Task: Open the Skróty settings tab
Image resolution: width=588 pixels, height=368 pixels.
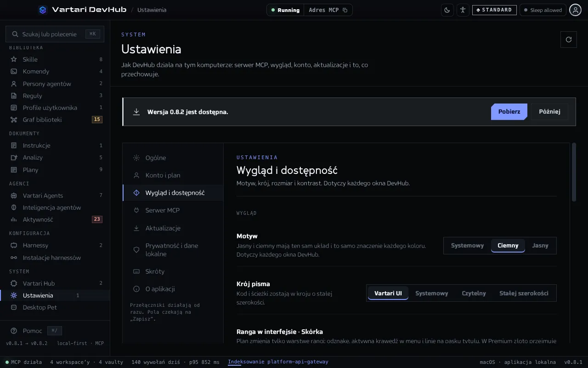Action: [173, 271]
